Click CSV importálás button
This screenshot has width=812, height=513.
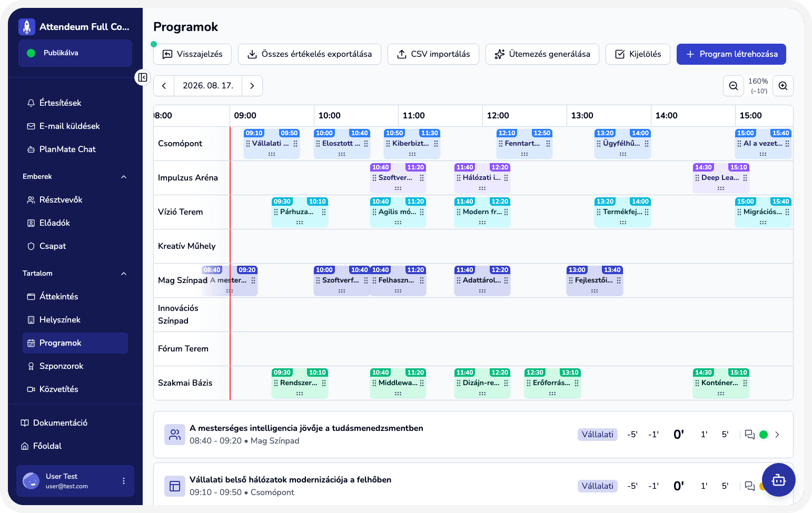click(x=433, y=54)
